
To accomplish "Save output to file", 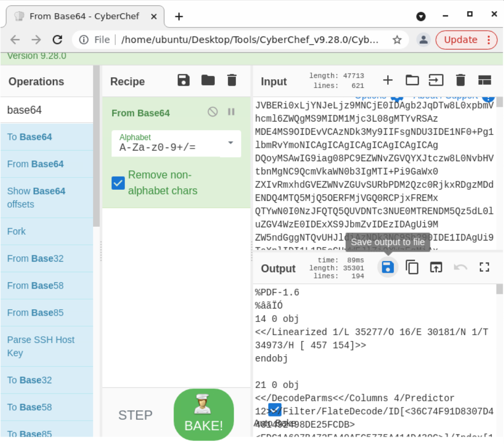I will click(388, 267).
